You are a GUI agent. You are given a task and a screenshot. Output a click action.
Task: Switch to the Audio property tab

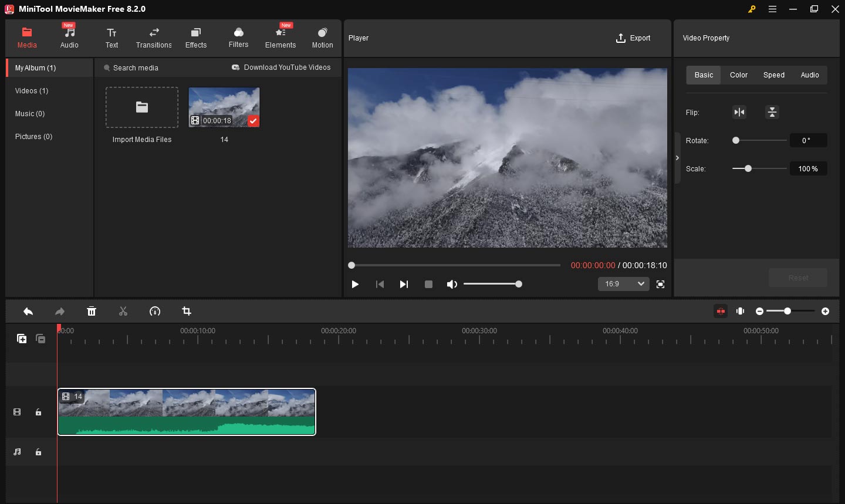(810, 75)
